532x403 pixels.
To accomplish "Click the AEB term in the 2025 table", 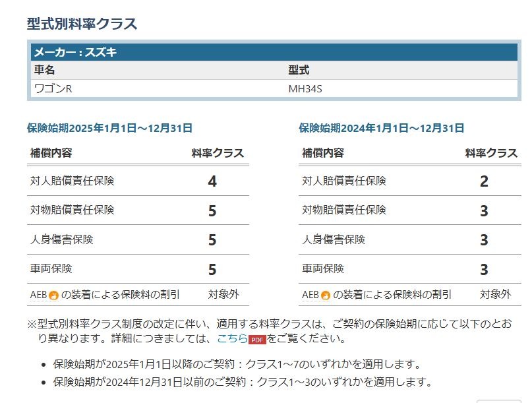I will (x=38, y=295).
